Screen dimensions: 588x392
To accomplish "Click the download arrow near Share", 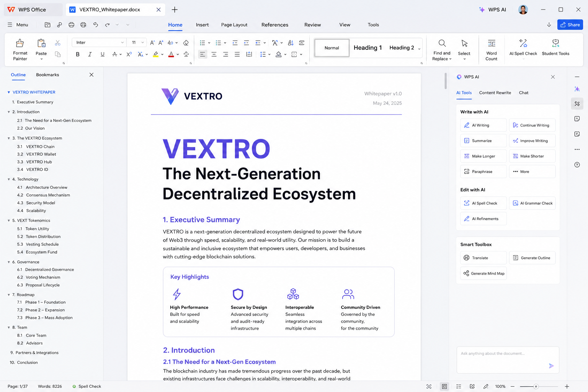I will pos(549,25).
